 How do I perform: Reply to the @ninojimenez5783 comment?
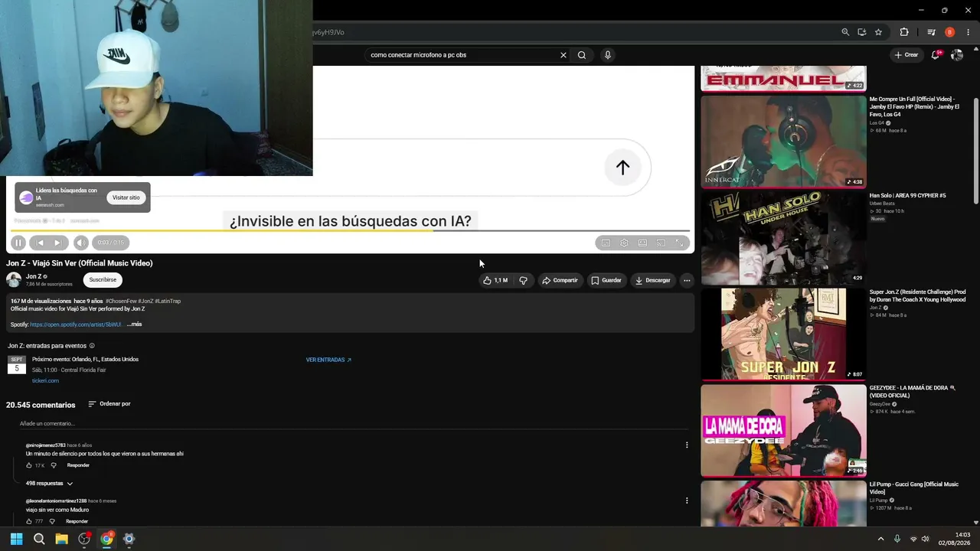tap(78, 465)
